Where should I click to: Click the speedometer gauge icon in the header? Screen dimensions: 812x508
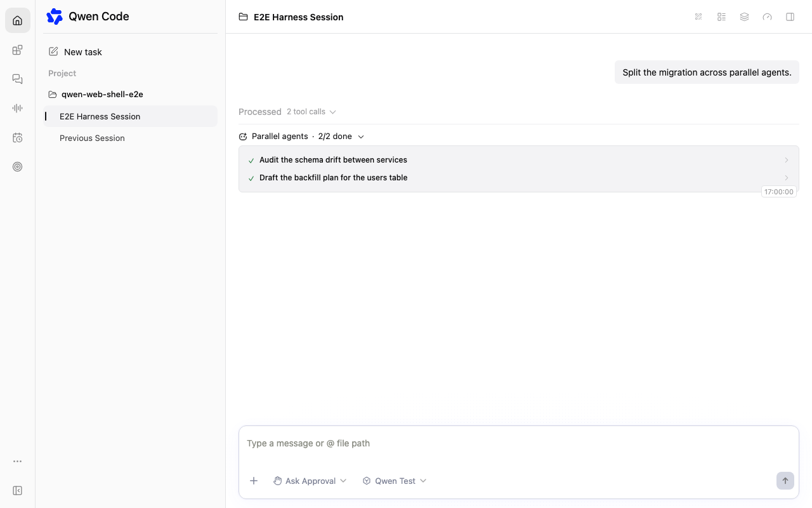coord(767,17)
